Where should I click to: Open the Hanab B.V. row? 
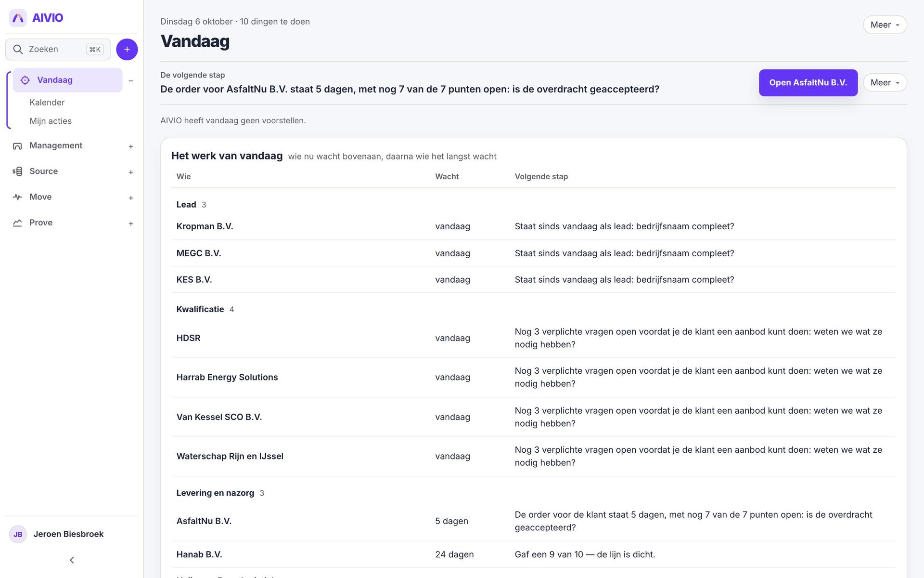pos(533,554)
